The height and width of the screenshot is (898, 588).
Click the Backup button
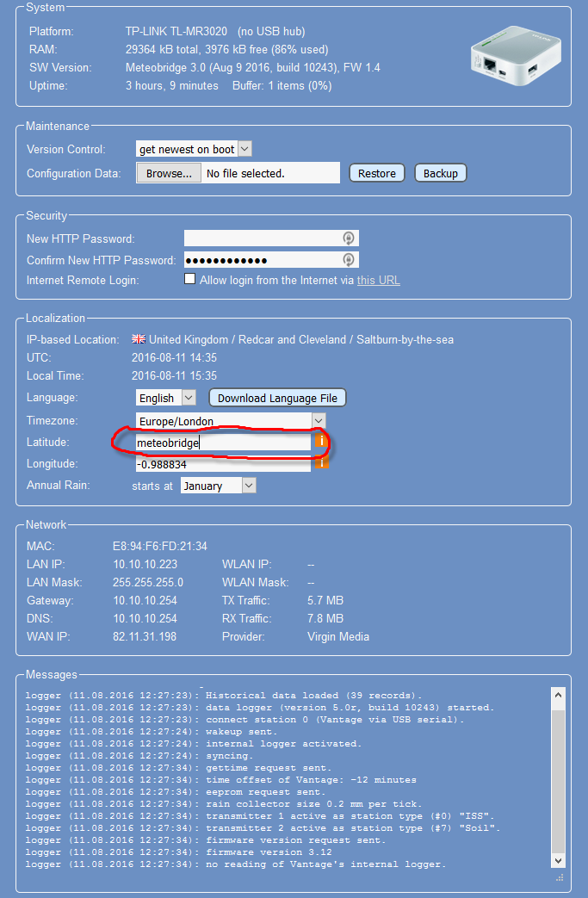(x=441, y=173)
